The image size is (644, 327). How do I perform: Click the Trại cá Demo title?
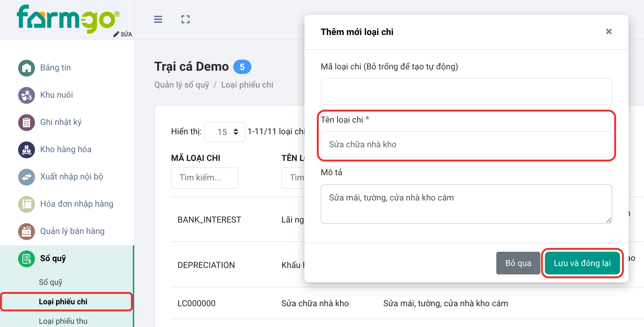coord(191,67)
